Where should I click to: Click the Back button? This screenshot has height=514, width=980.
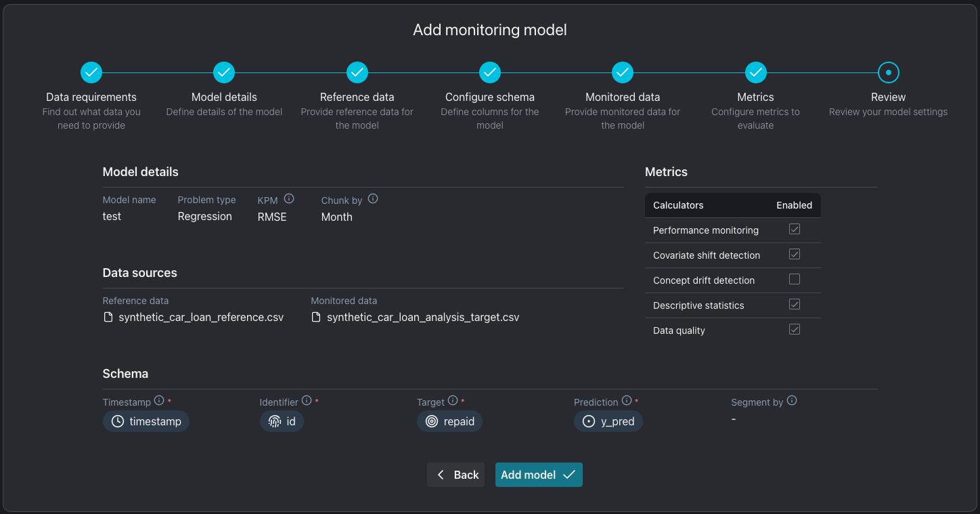click(x=457, y=475)
